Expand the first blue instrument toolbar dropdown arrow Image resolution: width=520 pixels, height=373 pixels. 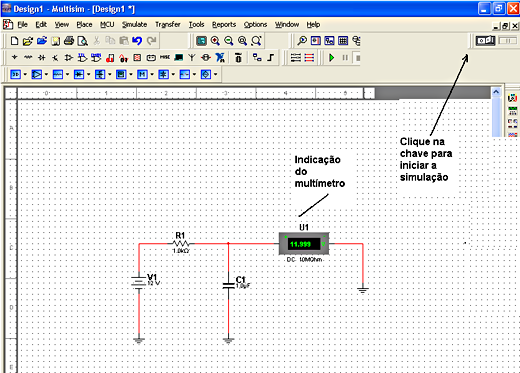(25, 74)
